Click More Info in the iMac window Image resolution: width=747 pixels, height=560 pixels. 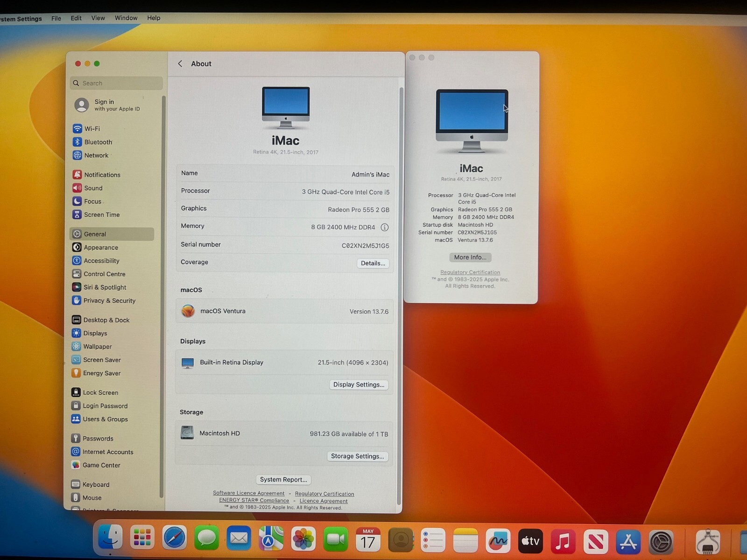(x=470, y=257)
